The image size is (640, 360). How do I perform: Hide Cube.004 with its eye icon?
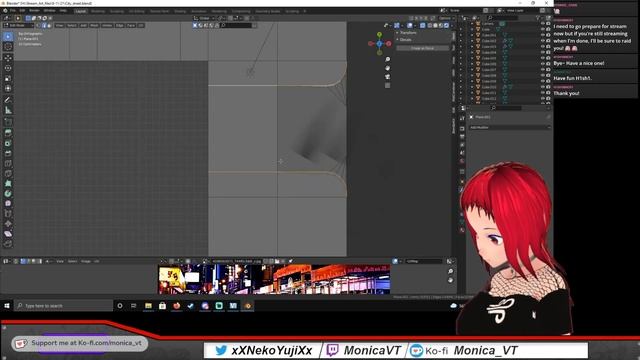click(543, 53)
